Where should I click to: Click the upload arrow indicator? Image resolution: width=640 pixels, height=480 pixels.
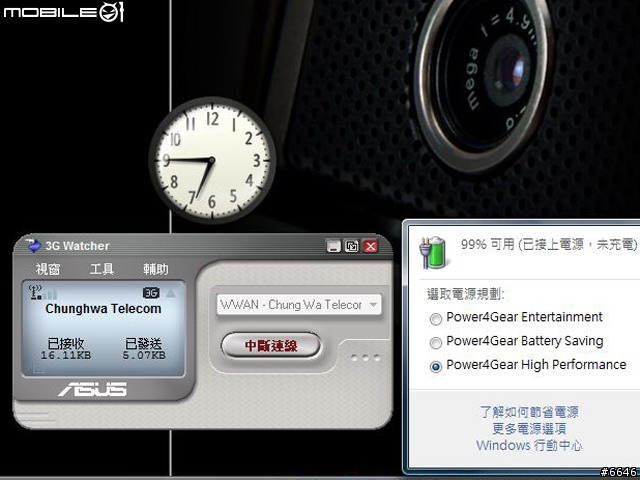point(171,293)
